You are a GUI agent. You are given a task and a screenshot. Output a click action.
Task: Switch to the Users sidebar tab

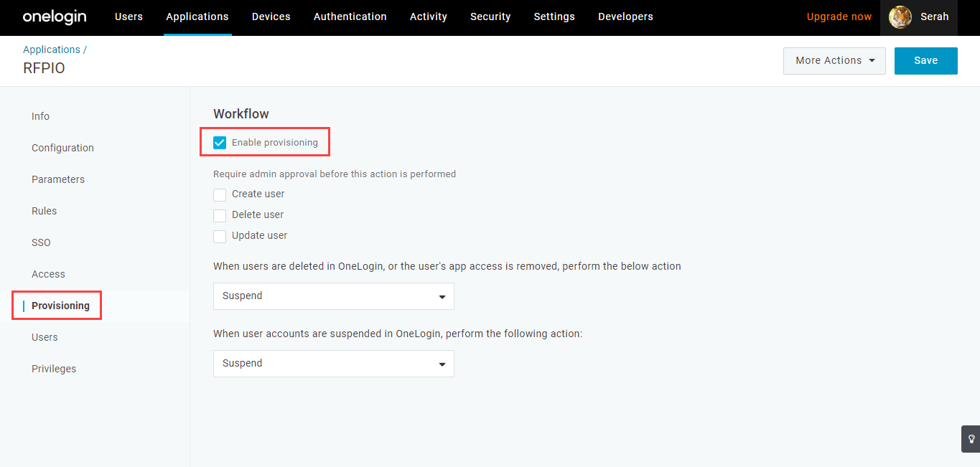click(45, 337)
